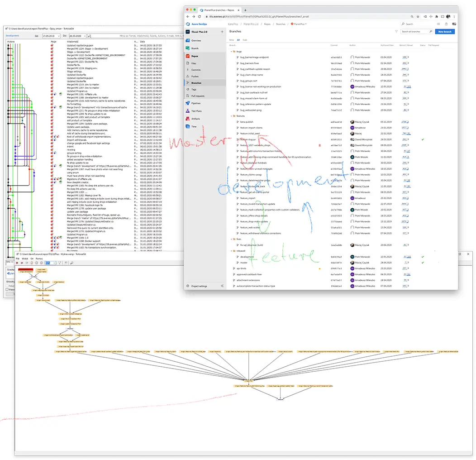Open branch autocomplete-transaction-status-type

(x=256, y=286)
